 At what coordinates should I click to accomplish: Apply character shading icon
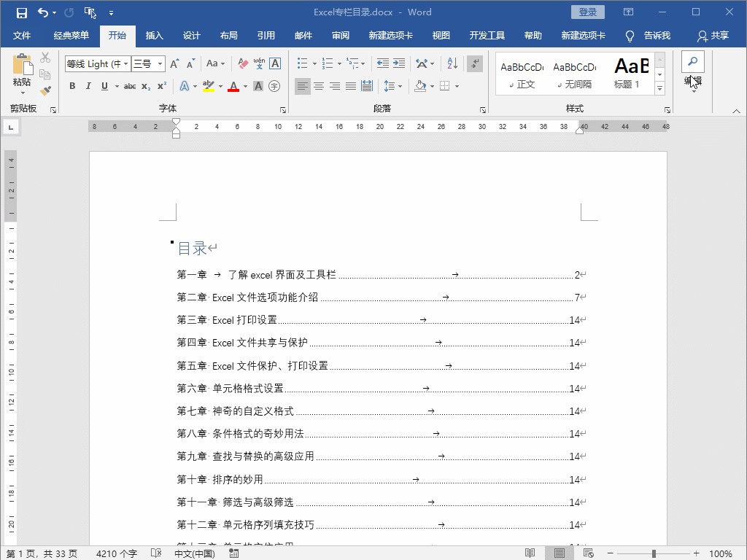tap(258, 86)
